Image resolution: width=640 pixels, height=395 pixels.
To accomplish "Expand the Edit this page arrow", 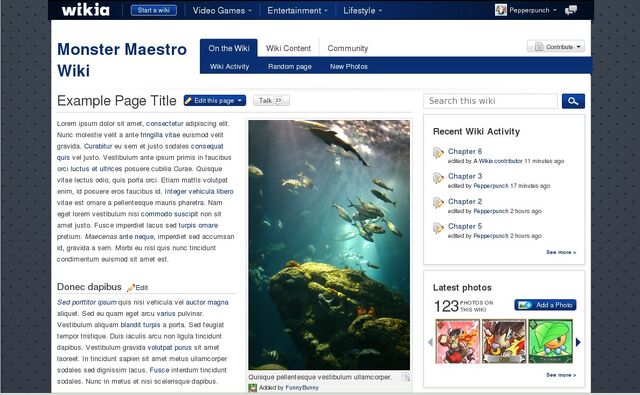I will [x=240, y=100].
